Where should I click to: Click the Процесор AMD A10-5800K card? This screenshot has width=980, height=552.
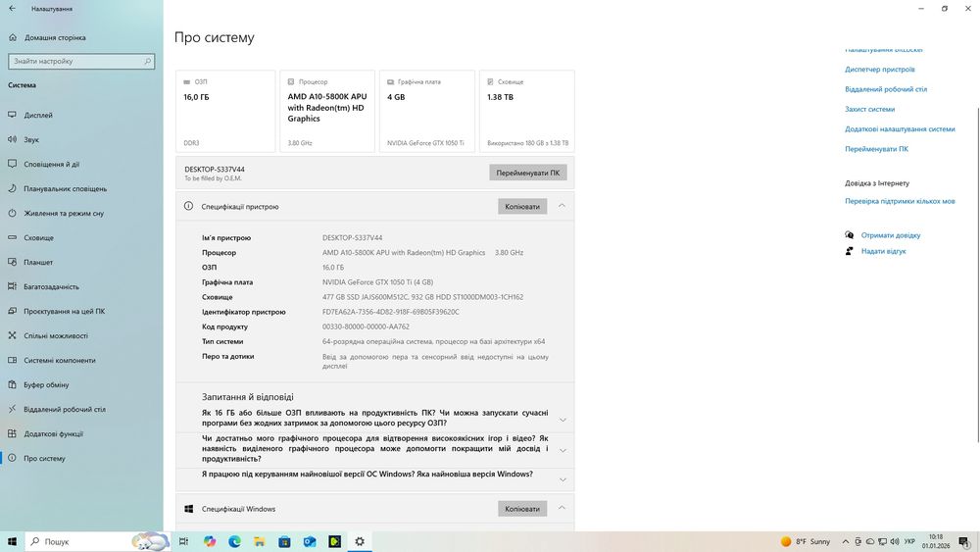point(327,111)
